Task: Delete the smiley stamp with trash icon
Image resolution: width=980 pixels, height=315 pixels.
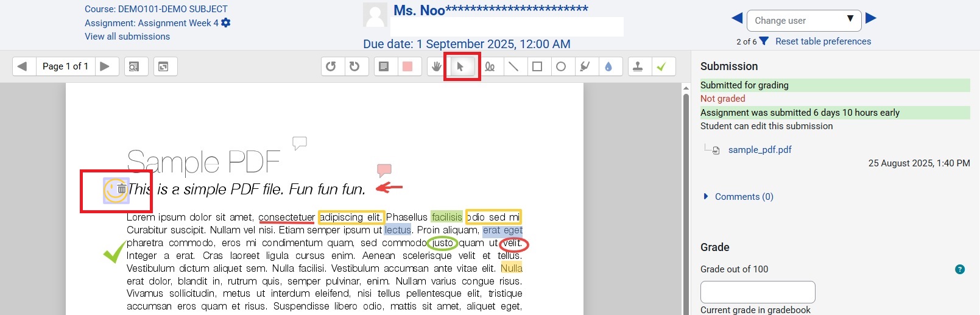Action: click(122, 189)
